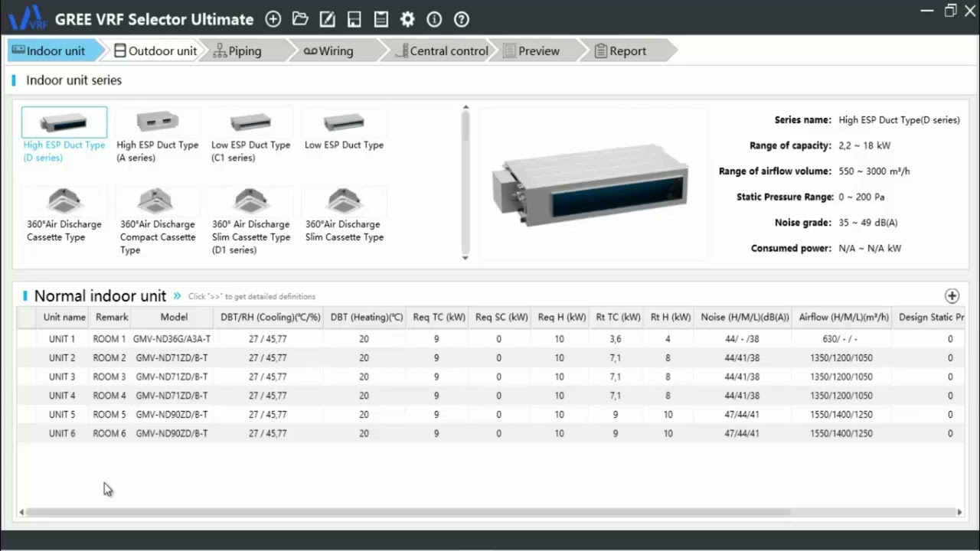Click the Model column header
Screen dimensions: 980x551
tap(174, 317)
